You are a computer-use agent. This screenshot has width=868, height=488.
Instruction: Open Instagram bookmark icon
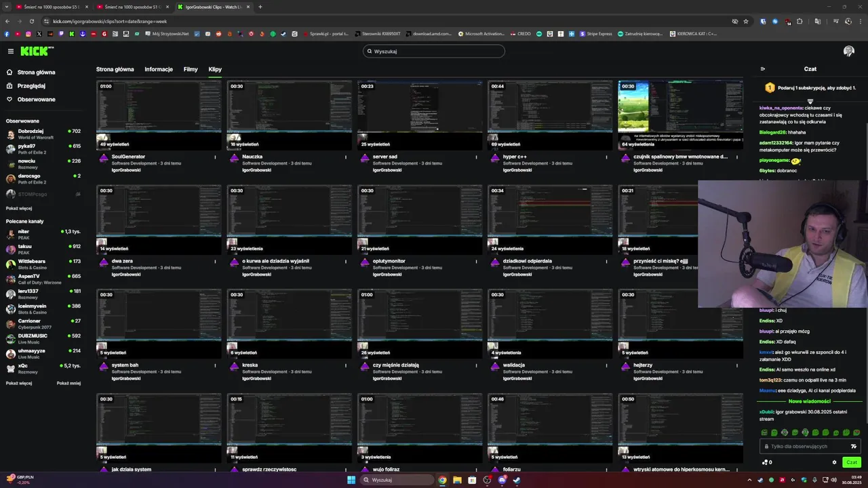pos(28,33)
